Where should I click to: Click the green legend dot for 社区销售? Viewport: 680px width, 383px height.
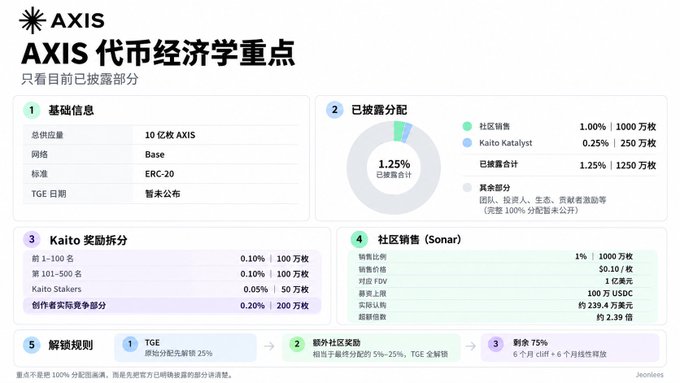(467, 126)
